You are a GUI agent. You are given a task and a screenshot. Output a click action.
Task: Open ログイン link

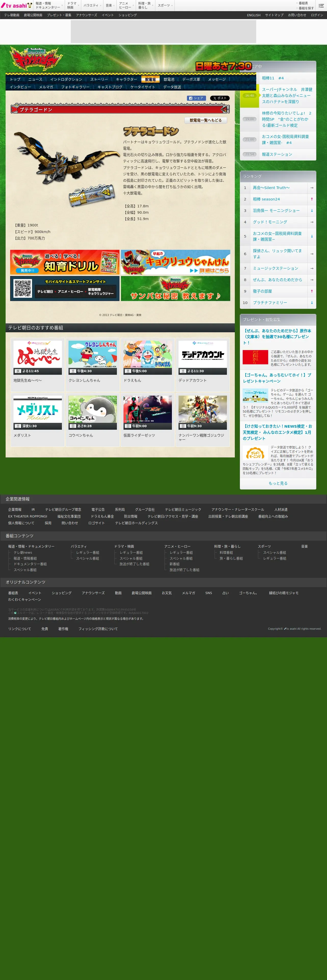(317, 15)
